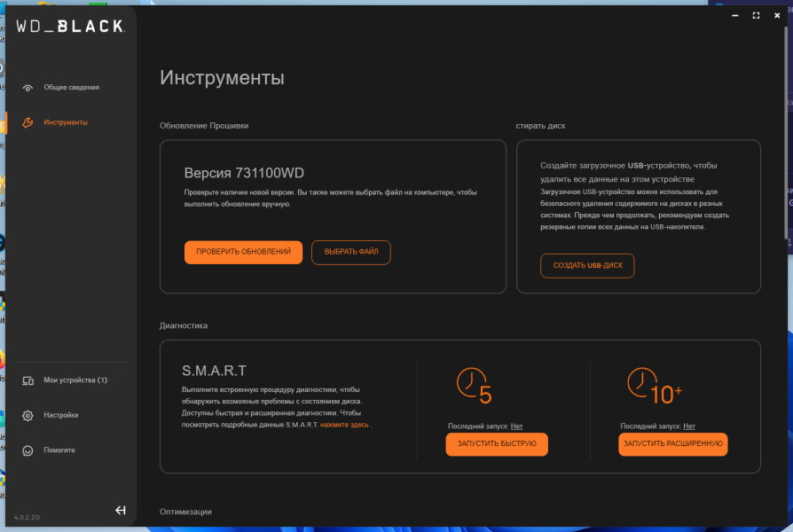
Task: Start ЗАПУСТИТЬ БЫСТРУЮ diagnostic
Action: (497, 444)
